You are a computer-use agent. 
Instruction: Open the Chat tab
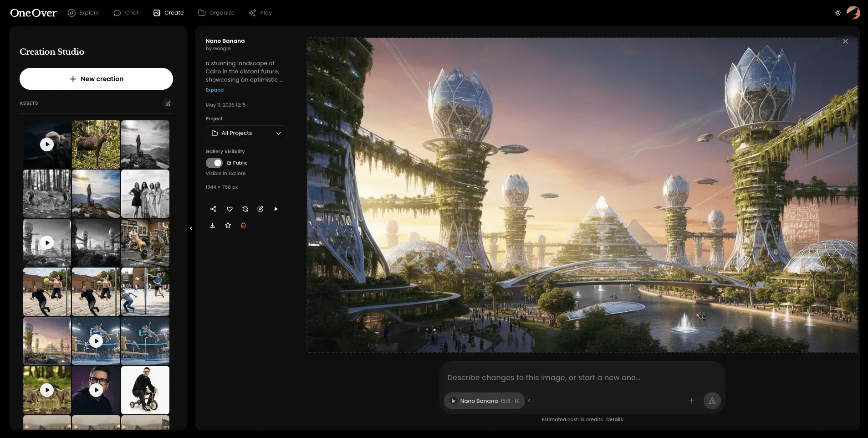126,13
